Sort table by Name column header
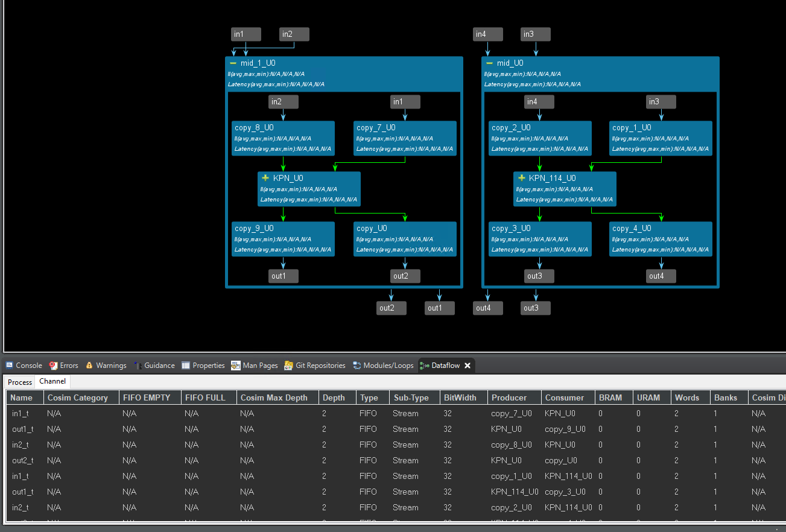This screenshot has height=532, width=786. coord(25,397)
